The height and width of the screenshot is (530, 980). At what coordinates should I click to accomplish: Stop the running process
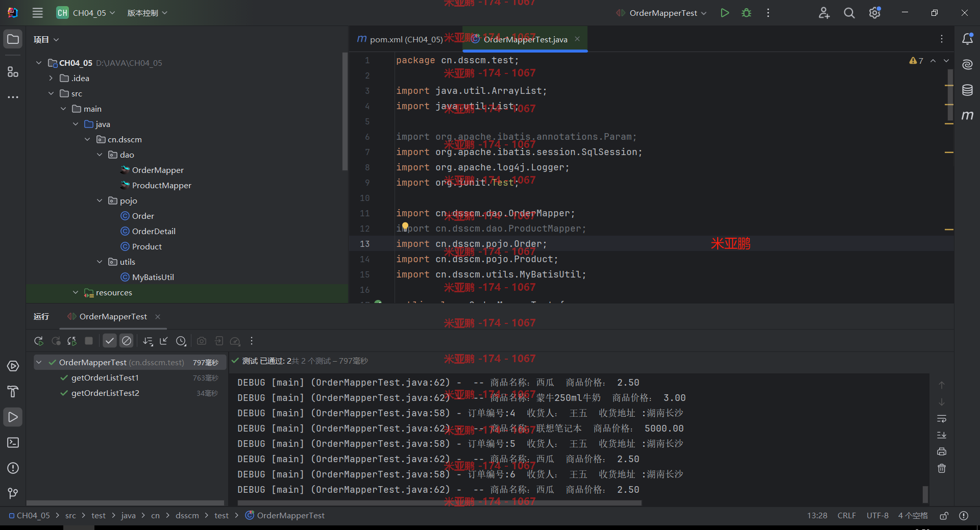point(89,341)
